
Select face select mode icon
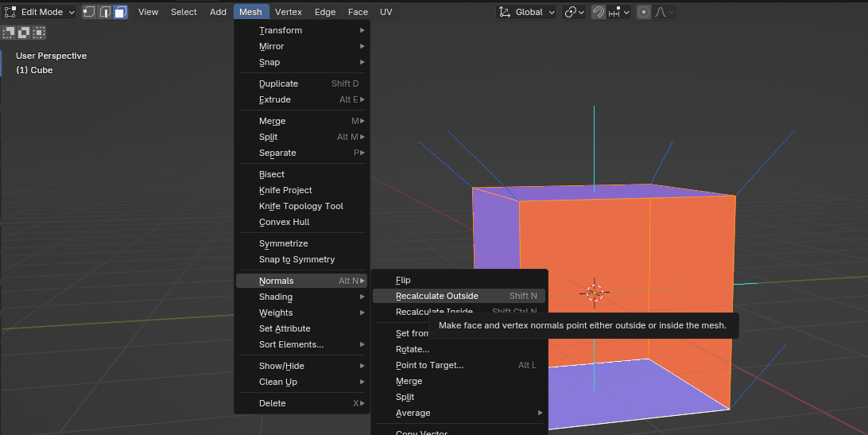pos(119,12)
